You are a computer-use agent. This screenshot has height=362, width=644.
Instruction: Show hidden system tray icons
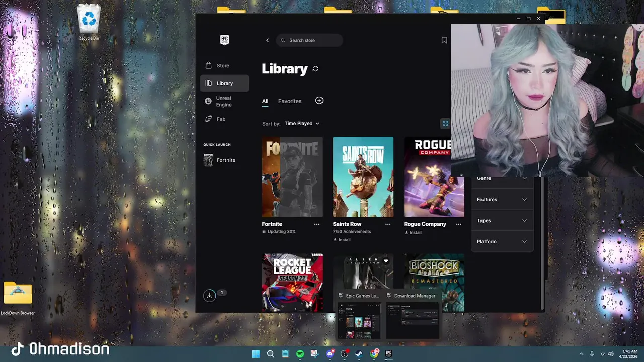(x=581, y=354)
